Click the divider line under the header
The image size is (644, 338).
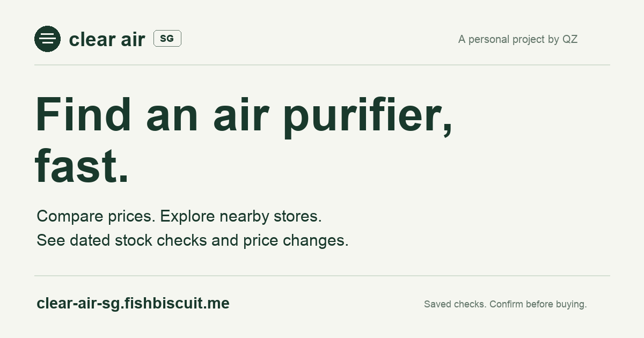(322, 65)
